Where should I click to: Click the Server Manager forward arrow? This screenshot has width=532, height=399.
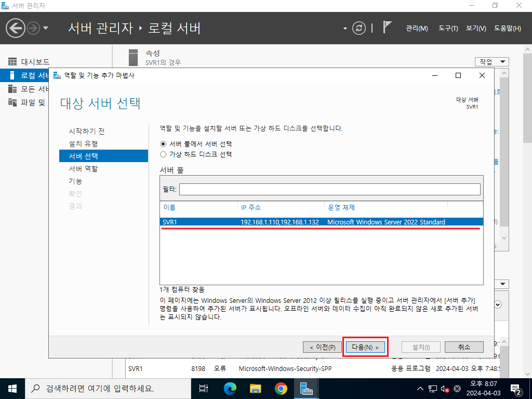coord(33,28)
